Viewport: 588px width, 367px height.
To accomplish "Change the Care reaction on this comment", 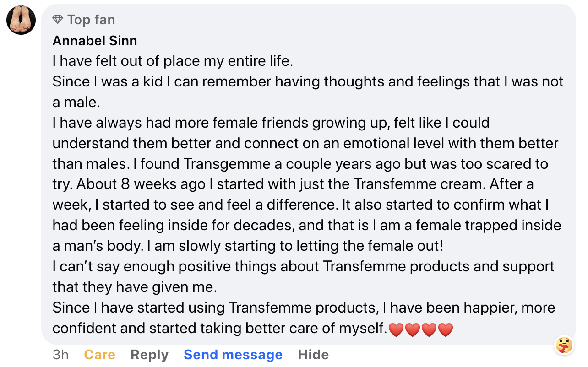I will click(x=99, y=355).
